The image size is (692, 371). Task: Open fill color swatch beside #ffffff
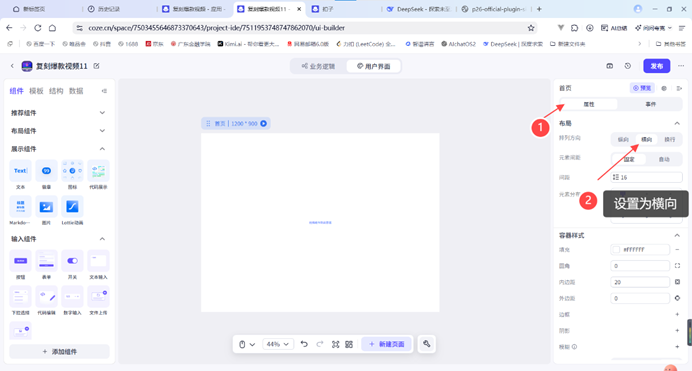click(616, 250)
